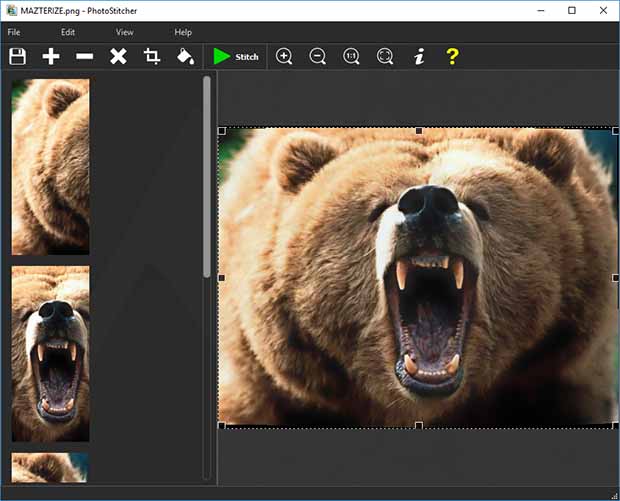Open the File menu
620x501 pixels.
click(14, 32)
